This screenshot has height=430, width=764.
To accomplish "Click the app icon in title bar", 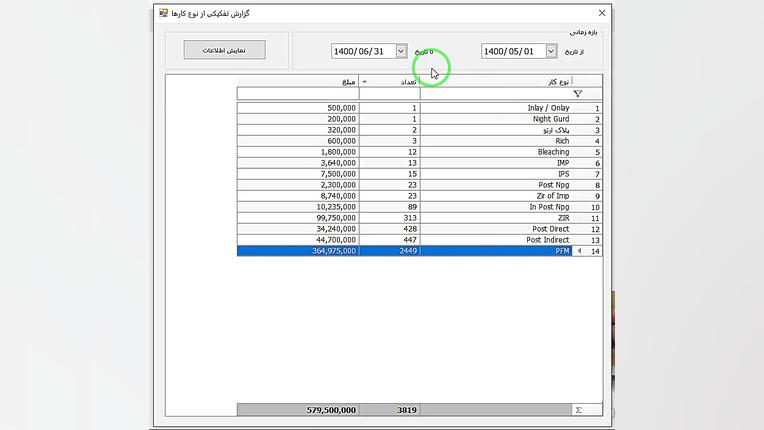I will pos(163,13).
